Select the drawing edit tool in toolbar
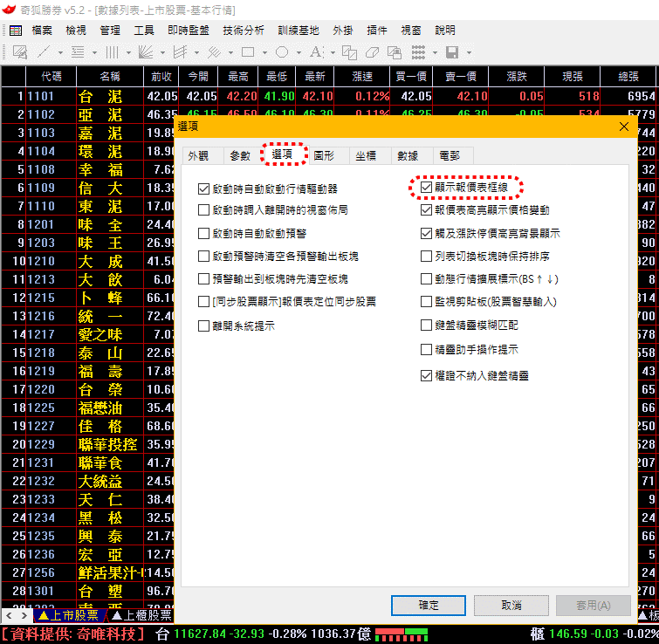 [20, 52]
